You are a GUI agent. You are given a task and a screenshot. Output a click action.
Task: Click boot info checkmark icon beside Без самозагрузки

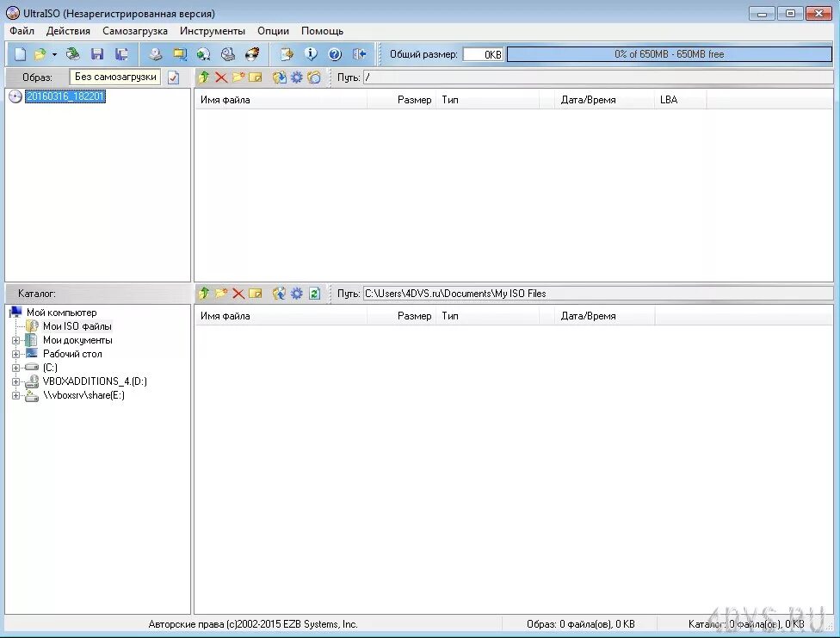tap(173, 77)
